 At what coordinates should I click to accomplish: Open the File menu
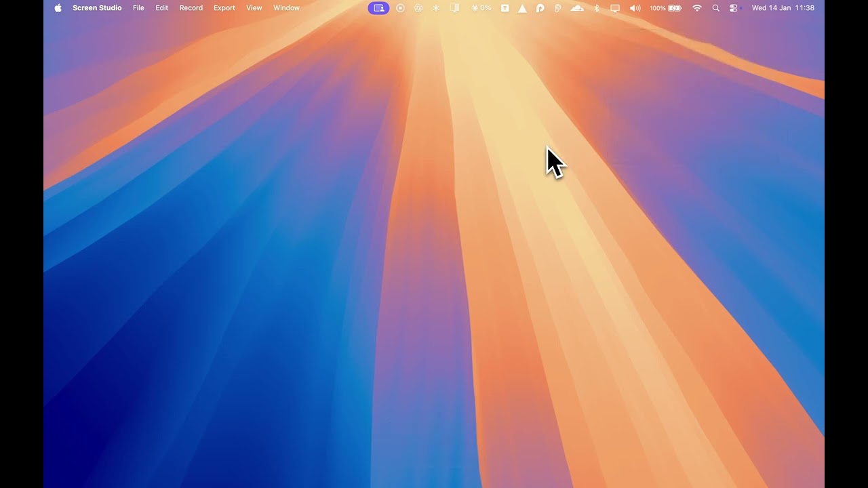(x=138, y=8)
